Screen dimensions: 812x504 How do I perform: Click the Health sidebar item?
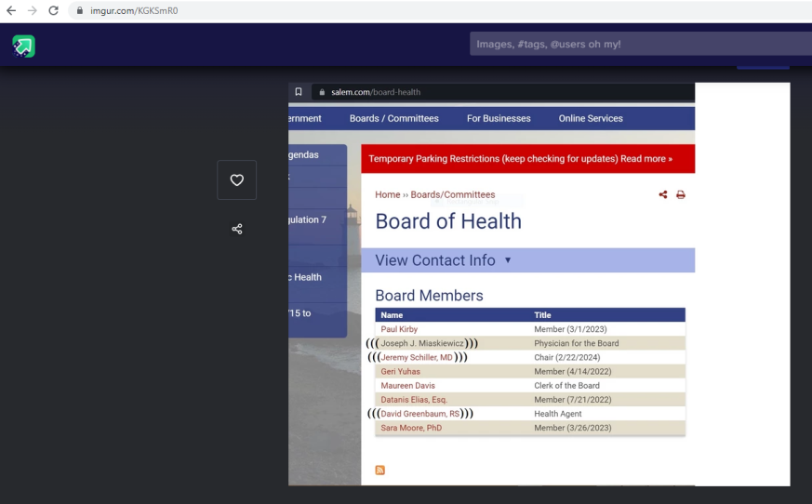pyautogui.click(x=317, y=277)
